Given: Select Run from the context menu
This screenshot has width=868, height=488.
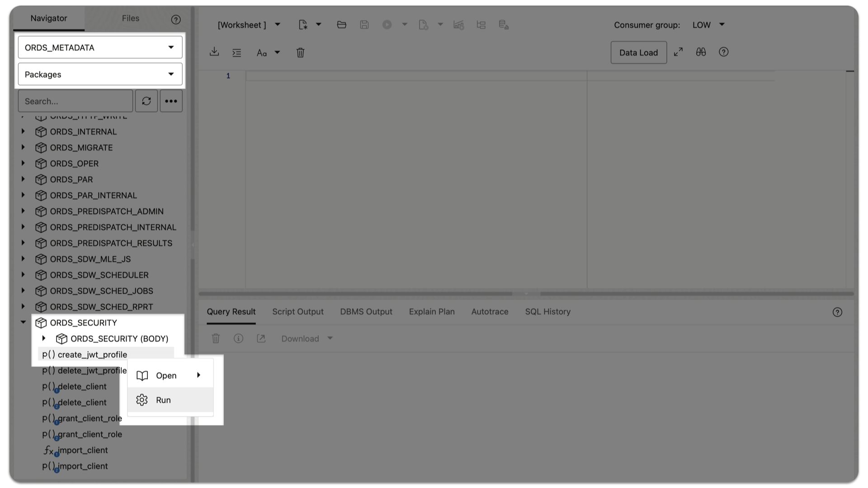Looking at the screenshot, I should click(164, 400).
